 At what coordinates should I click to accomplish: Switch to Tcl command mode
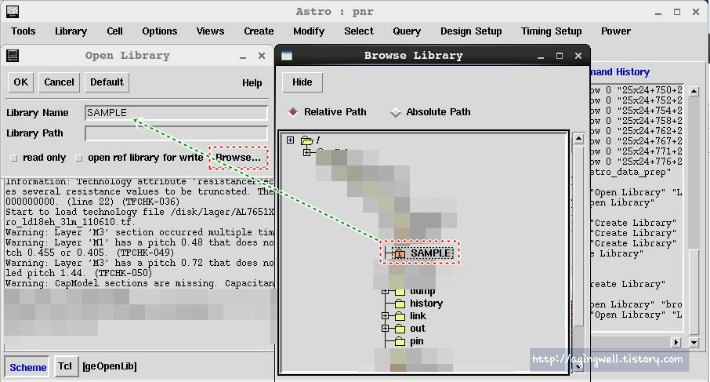click(x=65, y=366)
